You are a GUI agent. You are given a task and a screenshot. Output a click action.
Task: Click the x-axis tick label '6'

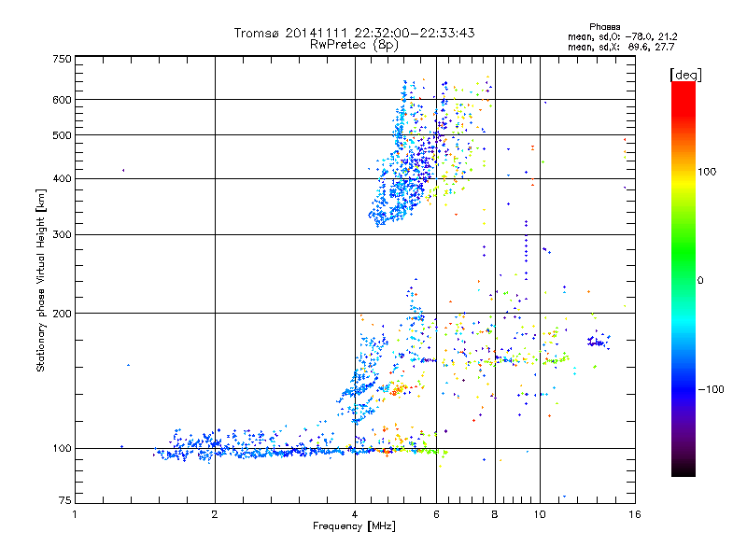tap(436, 514)
